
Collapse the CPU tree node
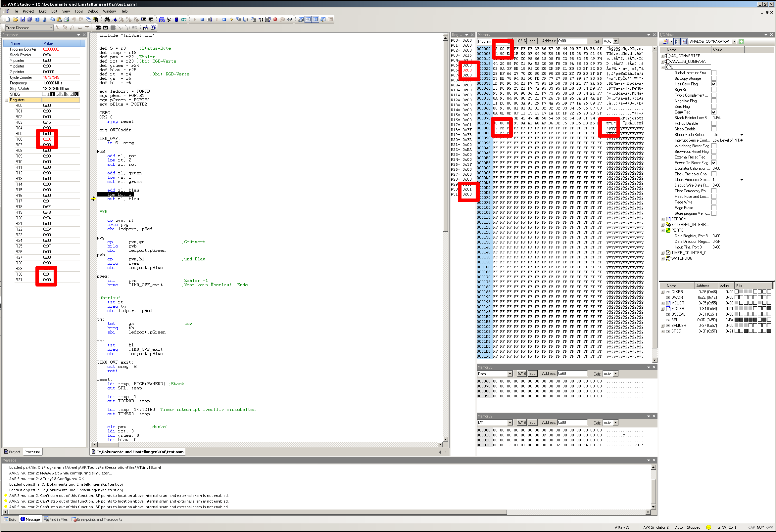point(663,67)
